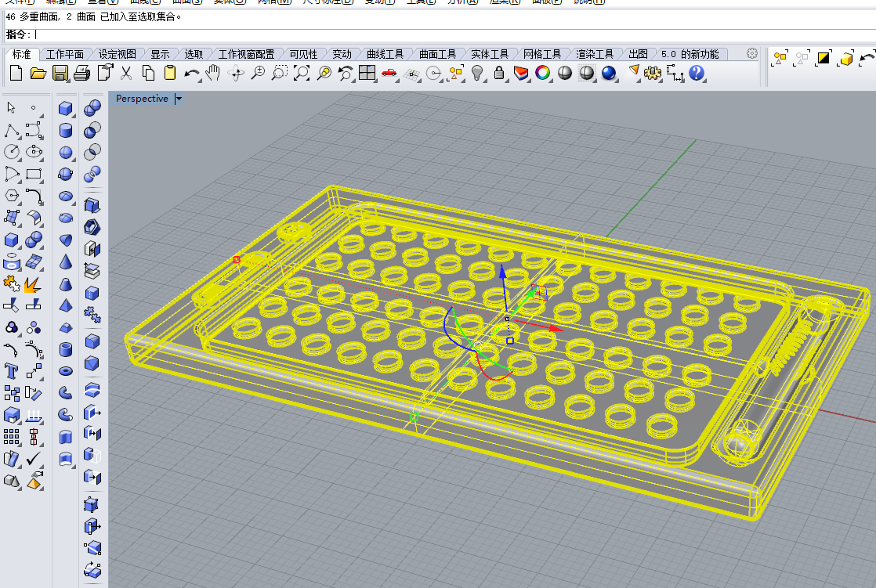Image resolution: width=876 pixels, height=588 pixels.
Task: Hide objects with the light bulb icon
Action: click(x=477, y=73)
